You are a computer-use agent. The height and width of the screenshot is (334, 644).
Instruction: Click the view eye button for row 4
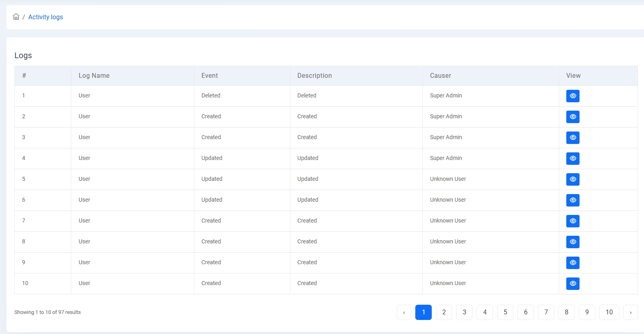point(573,158)
